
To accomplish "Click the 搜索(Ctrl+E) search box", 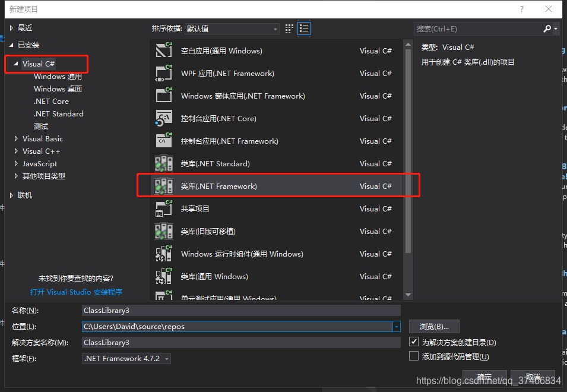I will click(x=478, y=29).
